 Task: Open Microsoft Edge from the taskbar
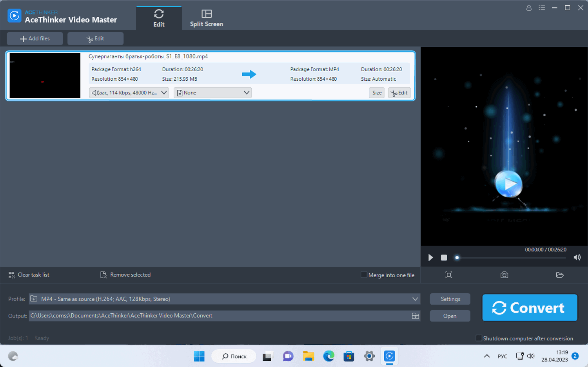(329, 356)
